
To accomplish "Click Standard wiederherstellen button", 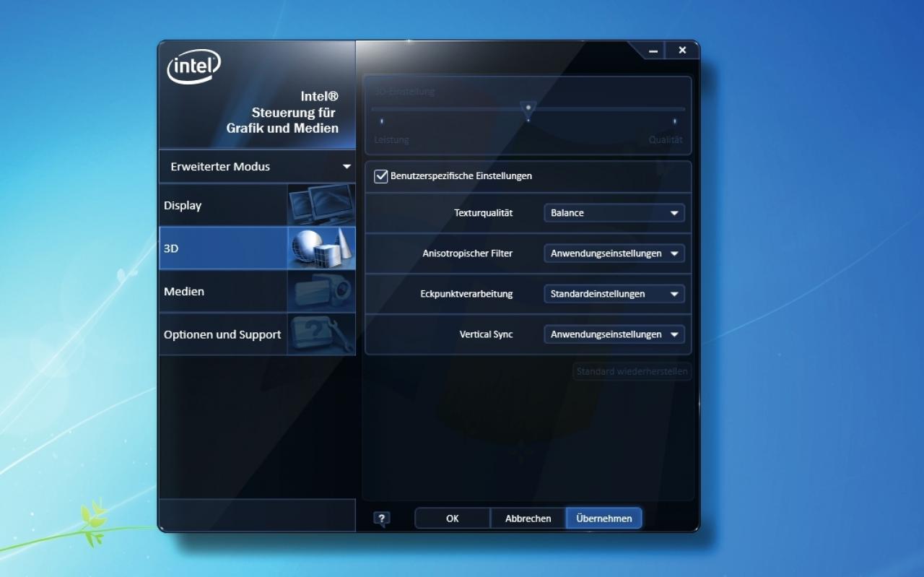I will pos(632,371).
